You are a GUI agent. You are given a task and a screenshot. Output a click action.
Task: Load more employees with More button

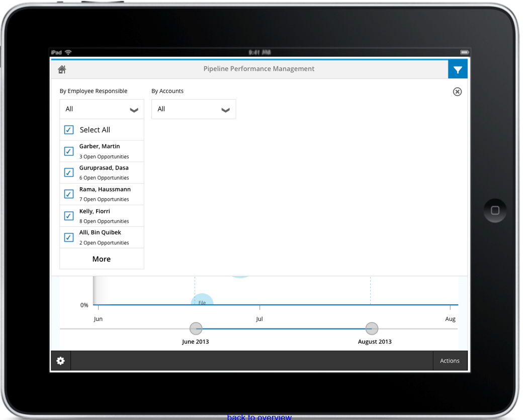click(x=102, y=259)
